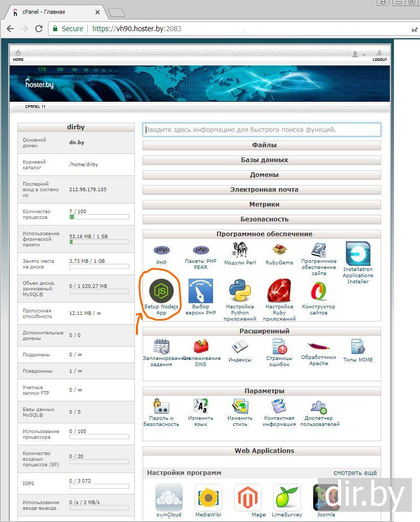Click the смотреть ещё link
Screen dimensions: 420x522
355,473
